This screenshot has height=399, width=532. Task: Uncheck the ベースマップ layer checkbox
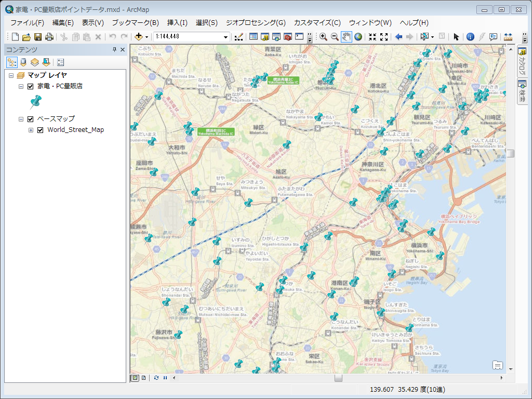click(31, 119)
